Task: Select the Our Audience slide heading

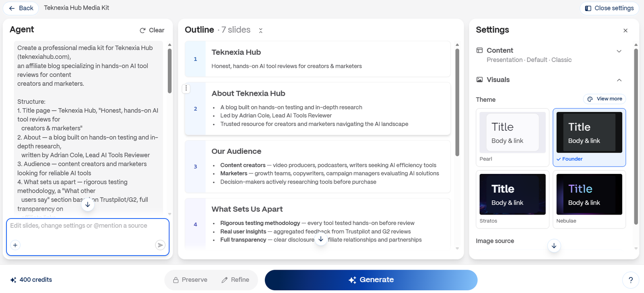Action: click(x=236, y=151)
